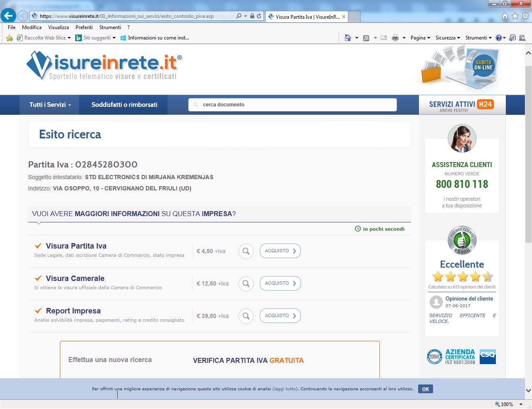Viewport: 532px width, 409px height.
Task: Click the magnifier preview icon for Report Impresa
Action: (x=246, y=316)
